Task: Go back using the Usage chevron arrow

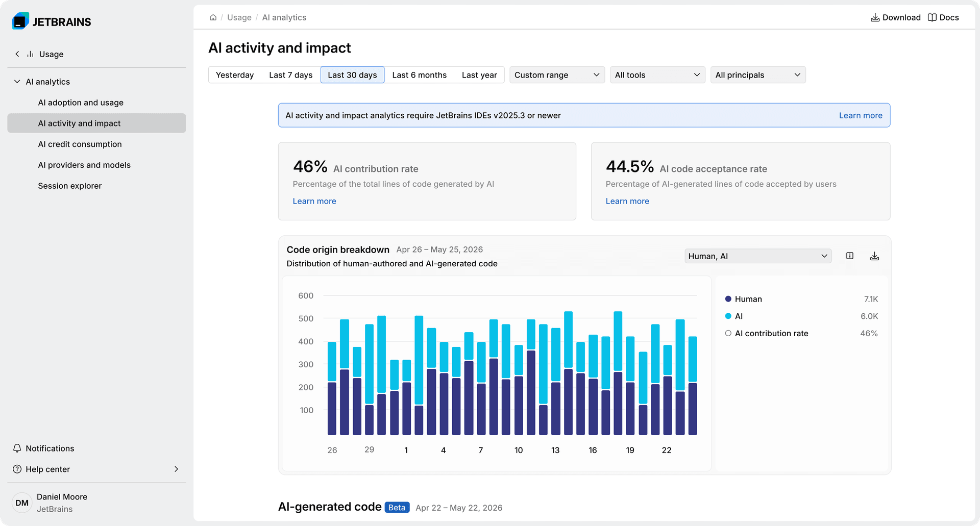Action: coord(17,54)
